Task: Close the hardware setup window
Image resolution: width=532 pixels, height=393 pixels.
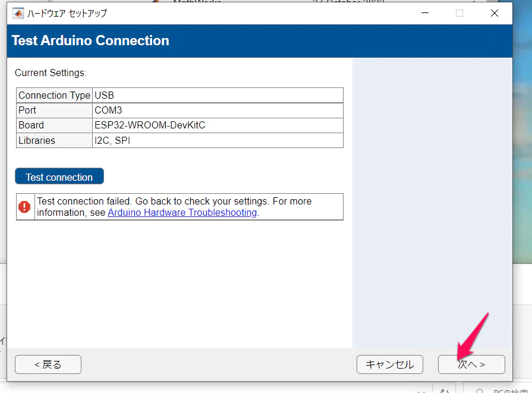Action: (495, 13)
